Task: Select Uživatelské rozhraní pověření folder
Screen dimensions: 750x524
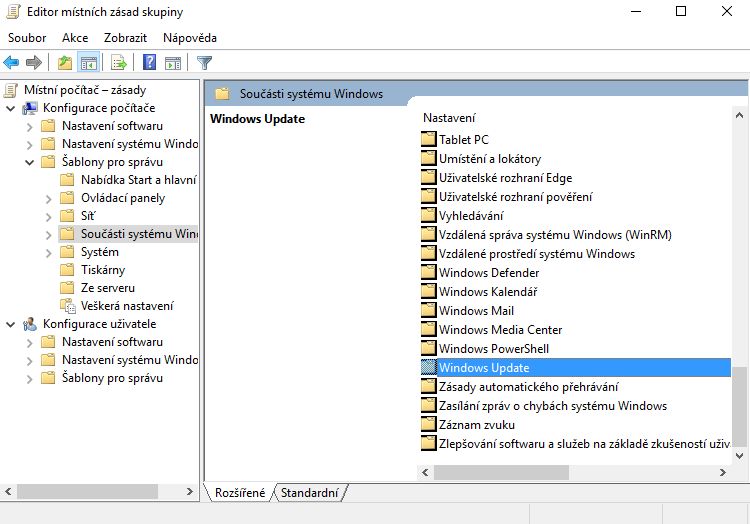Action: tap(516, 196)
